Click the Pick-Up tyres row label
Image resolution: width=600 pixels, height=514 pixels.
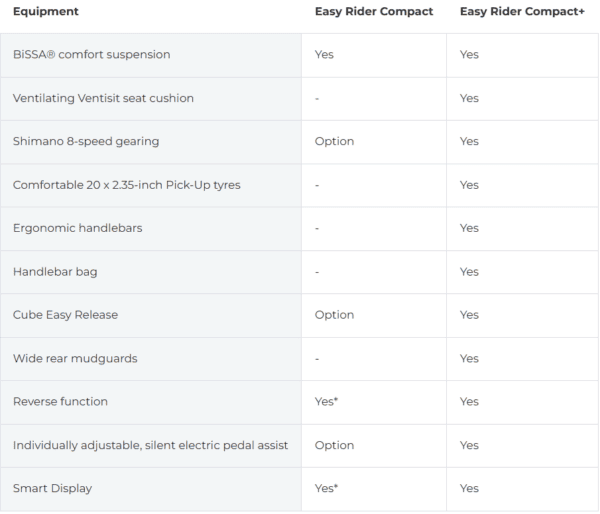(127, 185)
